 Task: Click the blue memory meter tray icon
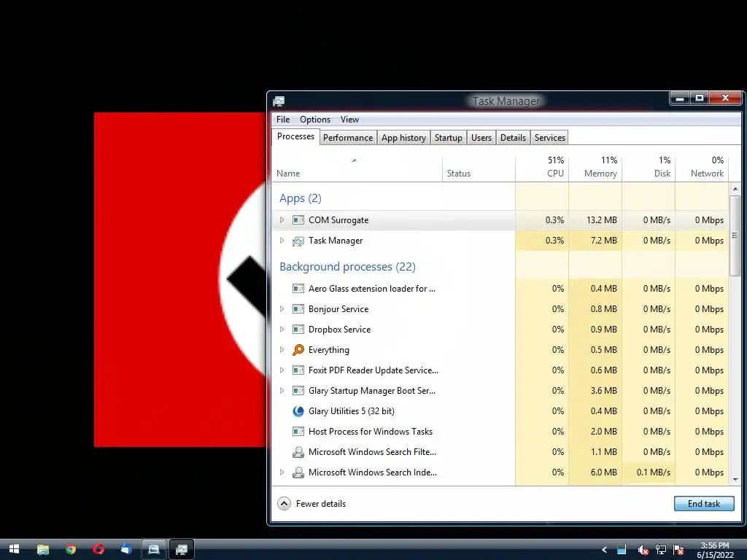tap(622, 550)
